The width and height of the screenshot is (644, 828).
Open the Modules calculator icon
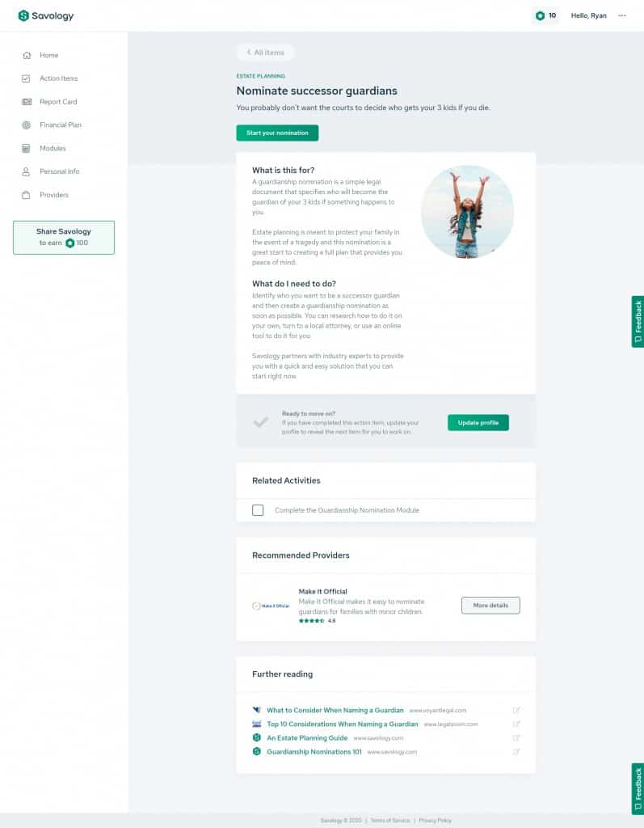point(26,149)
